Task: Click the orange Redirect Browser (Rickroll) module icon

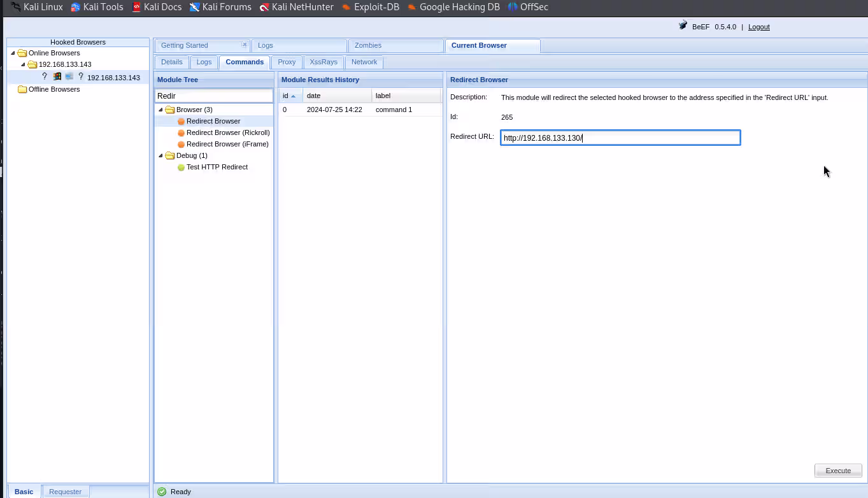Action: pyautogui.click(x=181, y=133)
